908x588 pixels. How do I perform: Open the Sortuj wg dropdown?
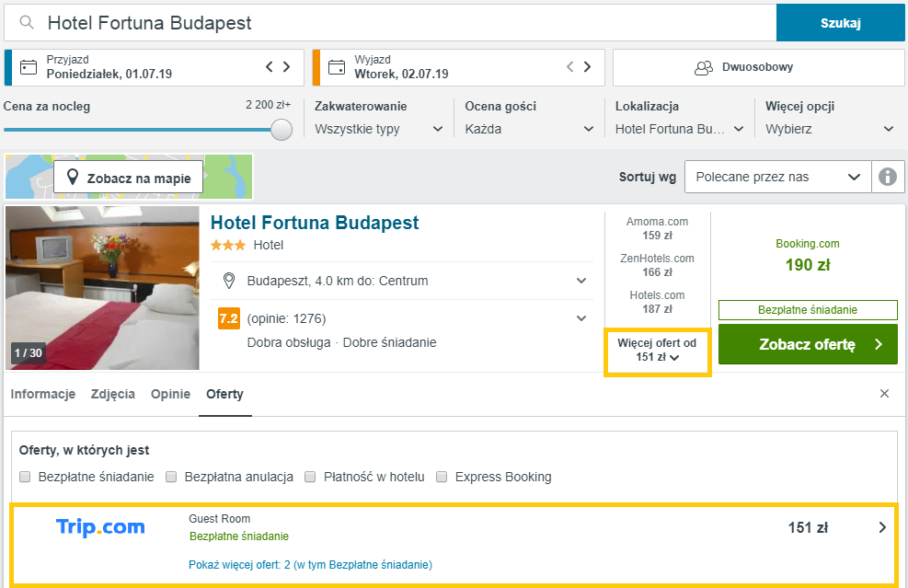tap(777, 177)
